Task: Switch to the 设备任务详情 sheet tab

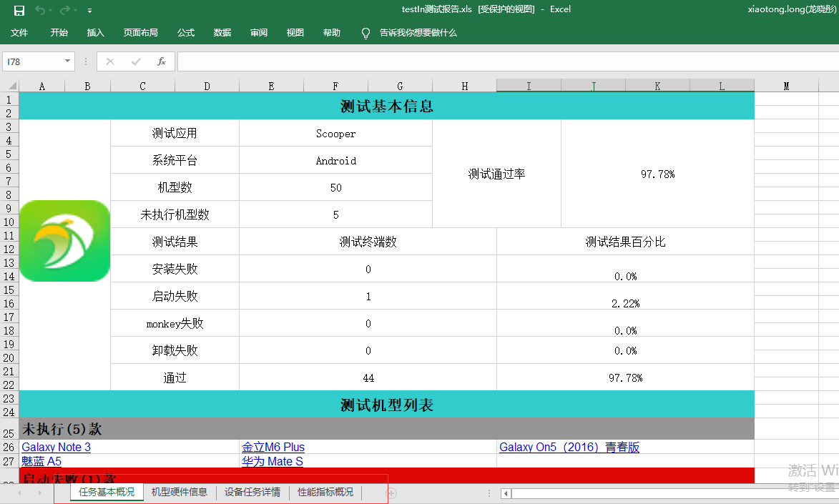Action: click(252, 493)
